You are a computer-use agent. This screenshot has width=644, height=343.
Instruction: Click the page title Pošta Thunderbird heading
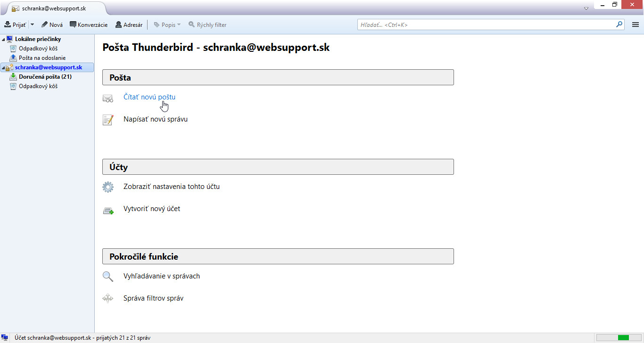click(216, 48)
